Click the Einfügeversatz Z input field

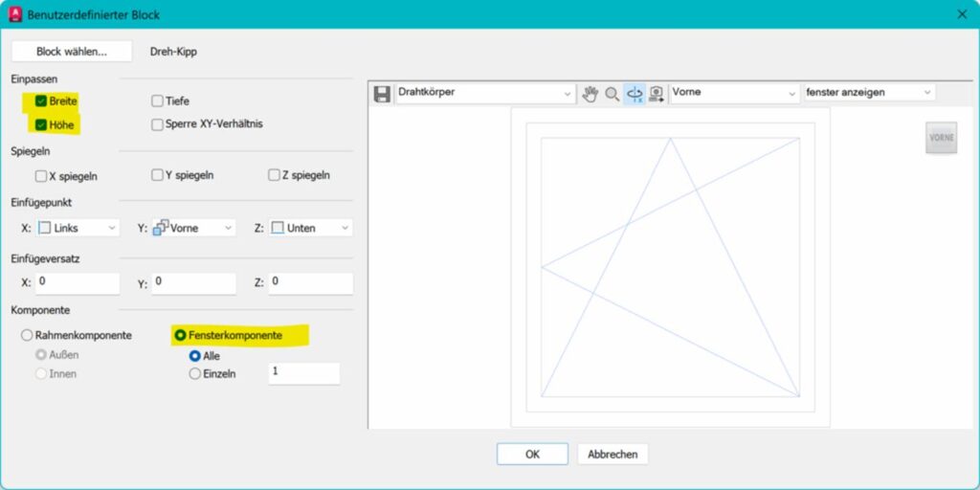311,283
